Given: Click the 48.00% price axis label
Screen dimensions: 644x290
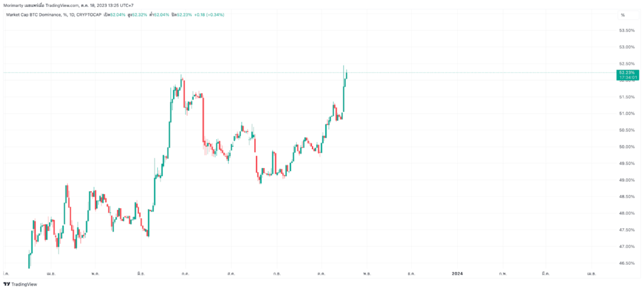Looking at the screenshot, I should click(627, 213).
